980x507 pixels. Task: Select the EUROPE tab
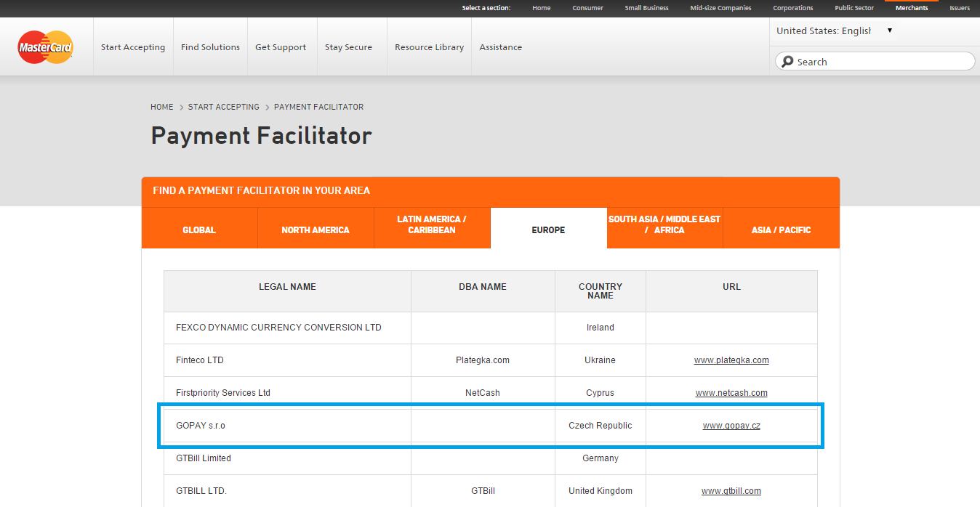(x=548, y=229)
